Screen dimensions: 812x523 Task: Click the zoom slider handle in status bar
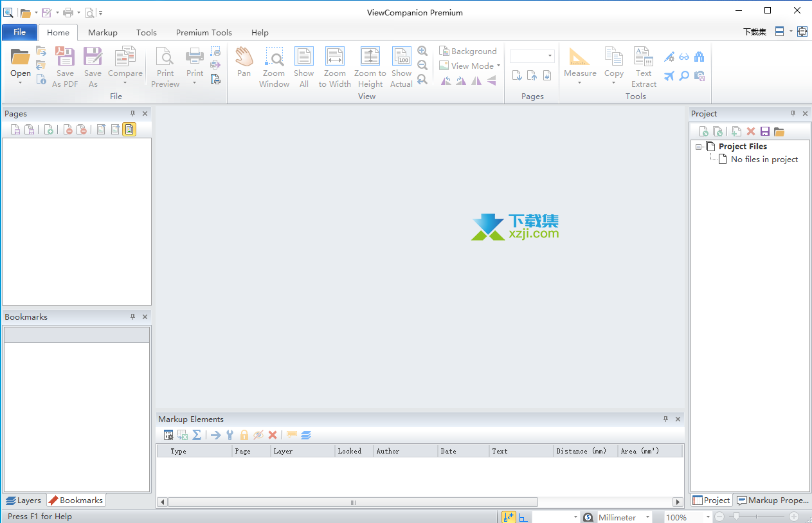737,517
